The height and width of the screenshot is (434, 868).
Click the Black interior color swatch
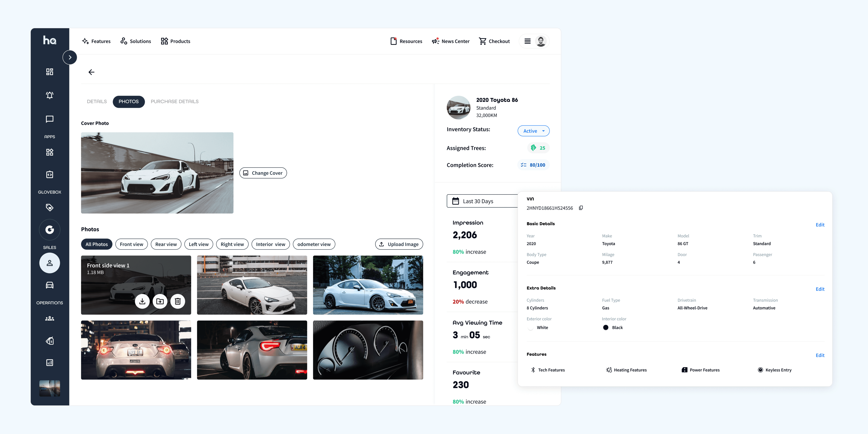pyautogui.click(x=605, y=327)
